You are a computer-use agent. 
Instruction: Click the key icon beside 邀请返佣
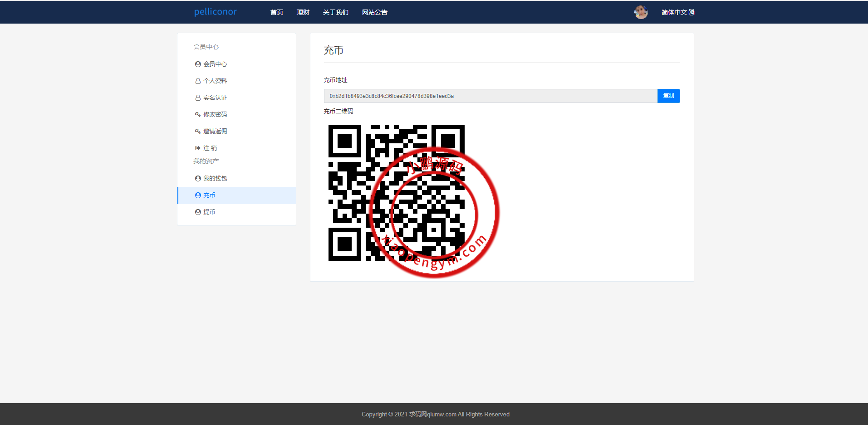(x=198, y=132)
